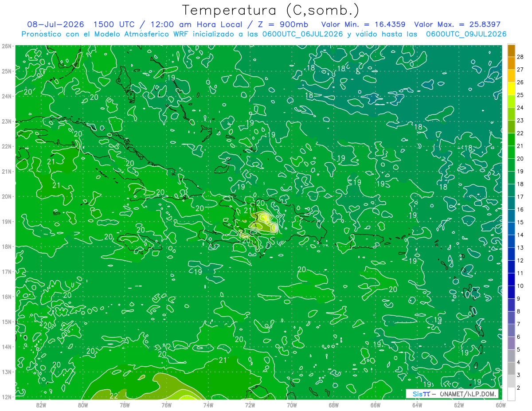532x411 pixels.
Task: Click the contour label 22 near 78W
Action: (114, 395)
